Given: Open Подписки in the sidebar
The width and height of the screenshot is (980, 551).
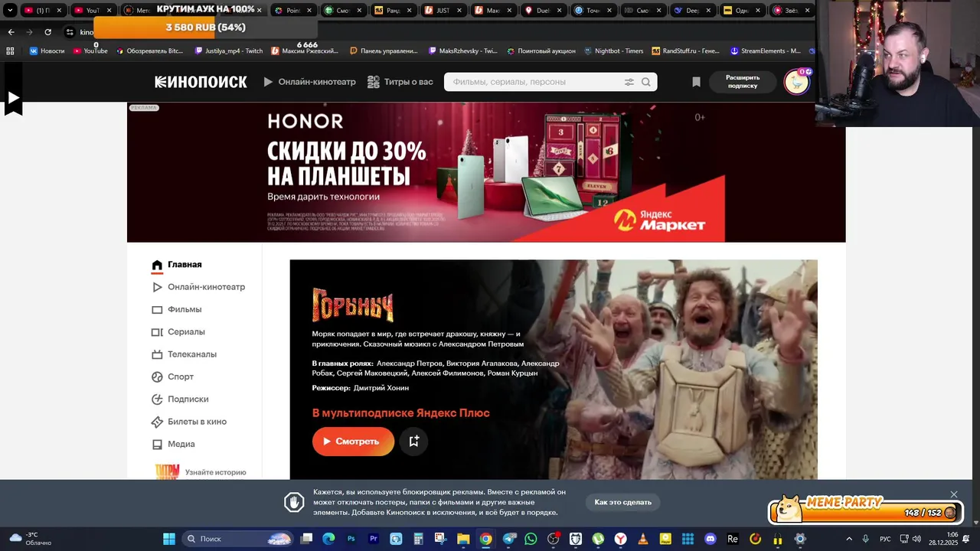Looking at the screenshot, I should click(x=188, y=399).
